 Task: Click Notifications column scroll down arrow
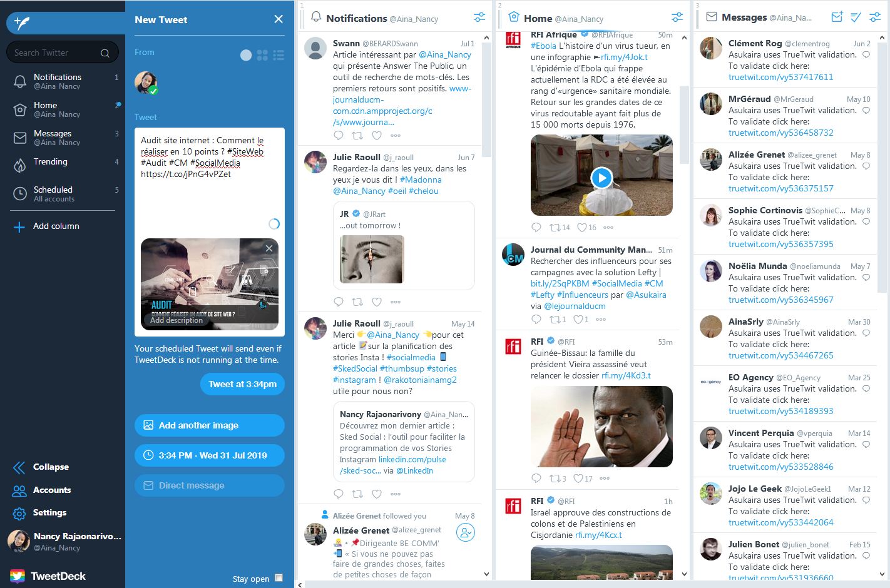tap(487, 574)
